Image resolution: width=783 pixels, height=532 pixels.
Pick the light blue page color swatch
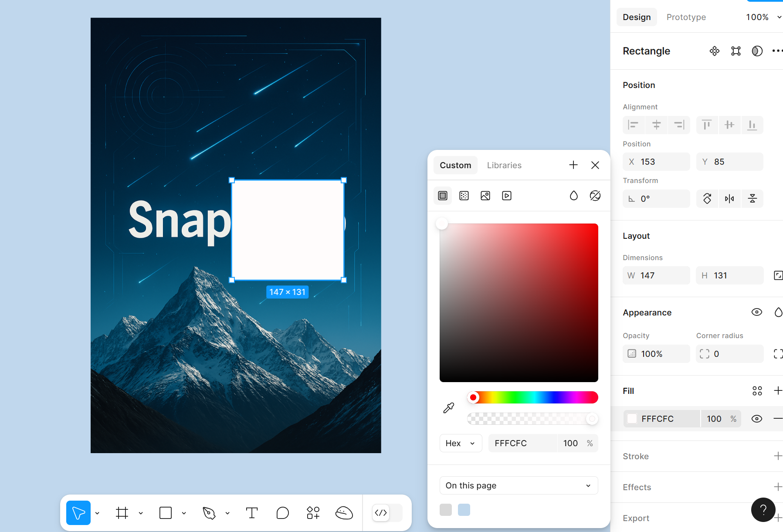coord(464,510)
